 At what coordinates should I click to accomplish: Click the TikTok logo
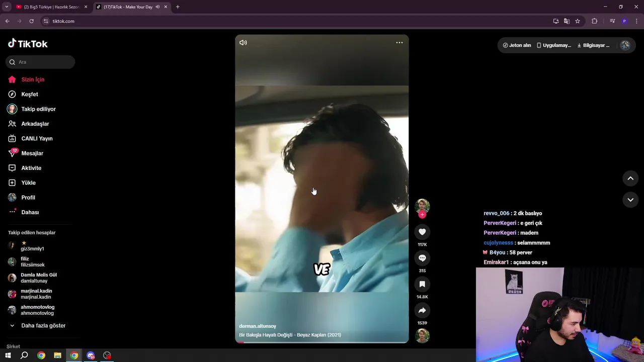28,44
